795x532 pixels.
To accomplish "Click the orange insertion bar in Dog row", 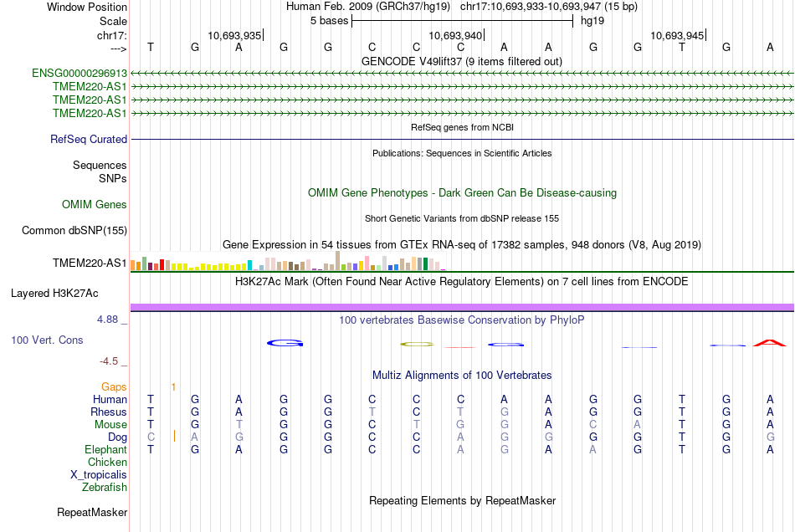I will coord(174,436).
